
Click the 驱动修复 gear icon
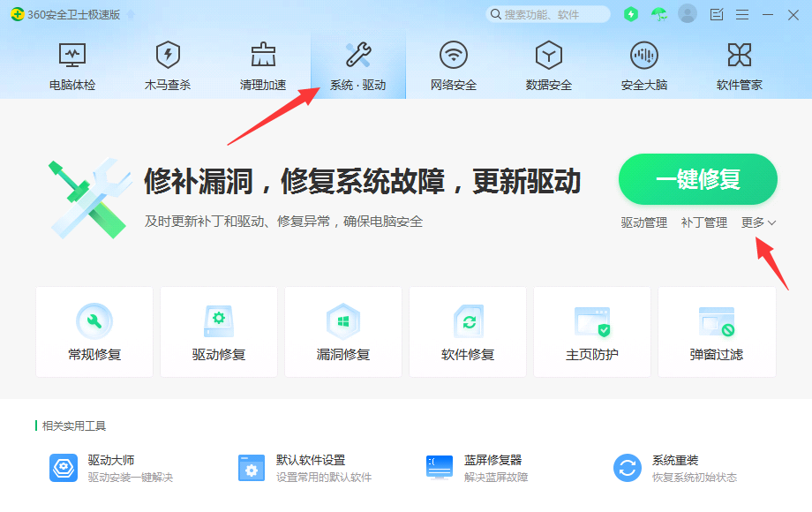pyautogui.click(x=219, y=321)
